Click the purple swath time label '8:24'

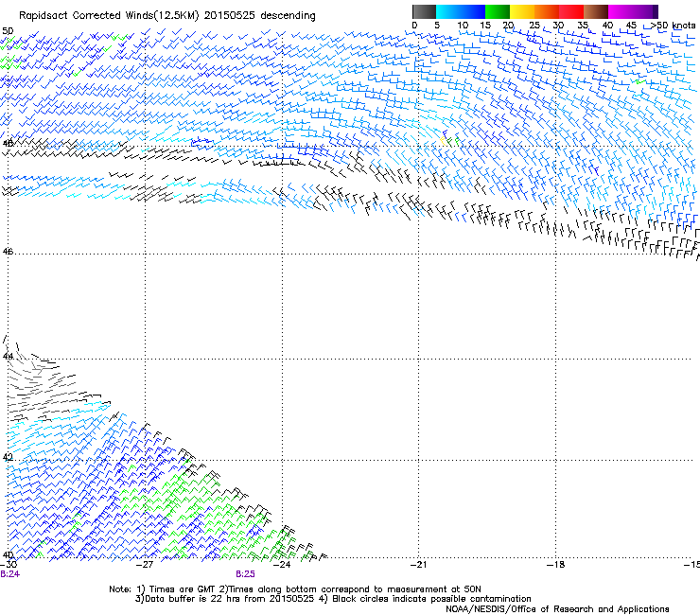[9, 574]
